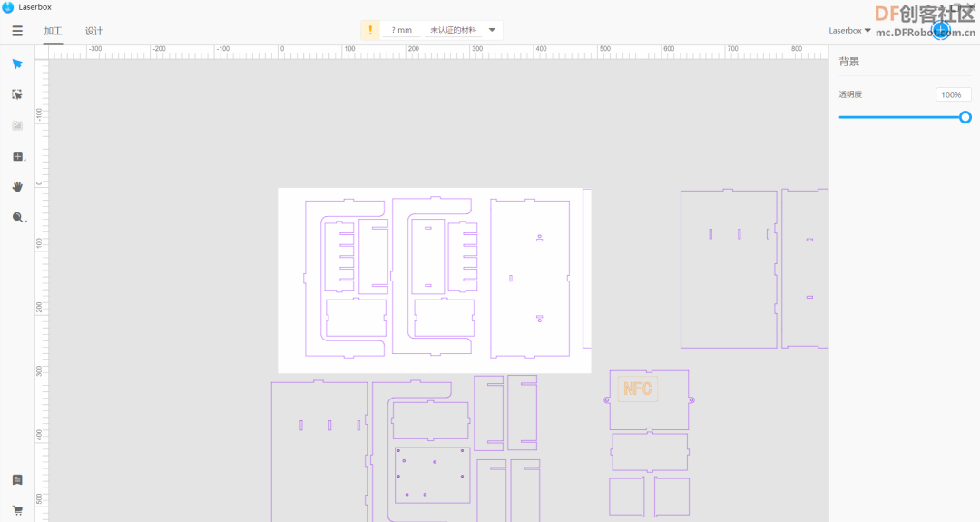Click the material thickness mm field
This screenshot has height=522, width=980.
coord(401,30)
